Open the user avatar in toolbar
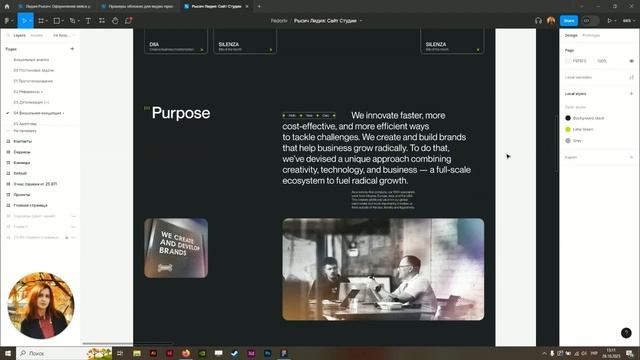This screenshot has height=360, width=640. point(551,20)
